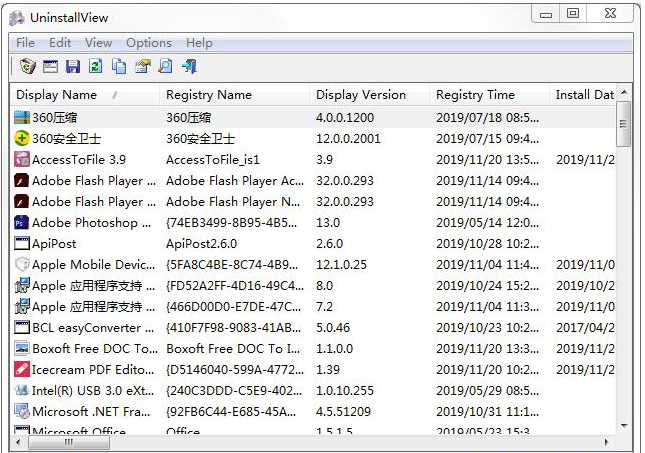Viewport: 645px width, 453px height.
Task: Click the horizontal scrollbar right arrow
Action: (x=607, y=443)
